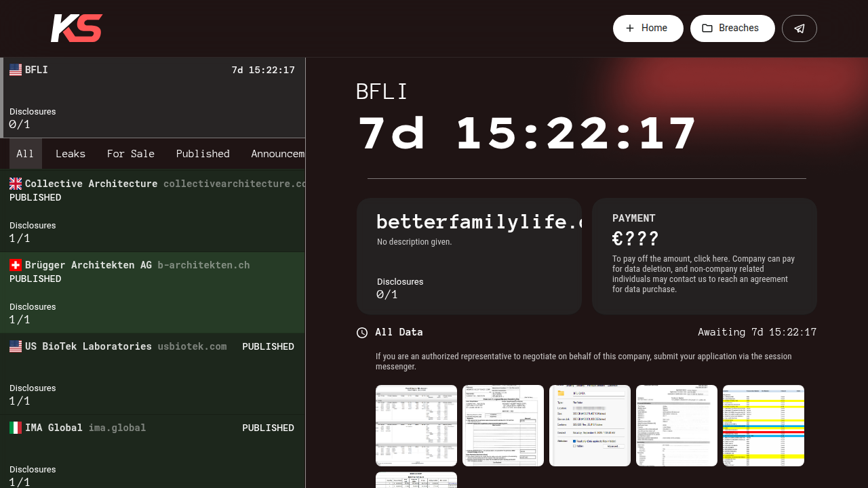Open Brügger Architekten AG breach entry
The width and height of the screenshot is (868, 488).
pyautogui.click(x=153, y=292)
